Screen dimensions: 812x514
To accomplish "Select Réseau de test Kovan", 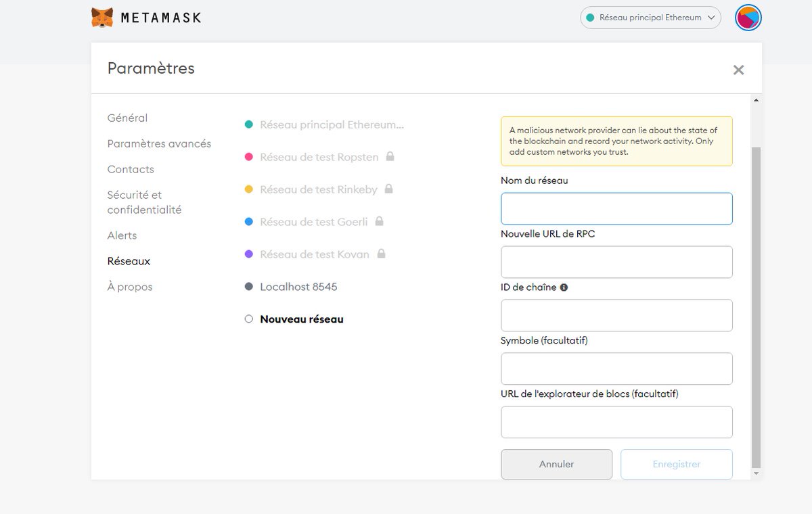I will (315, 254).
